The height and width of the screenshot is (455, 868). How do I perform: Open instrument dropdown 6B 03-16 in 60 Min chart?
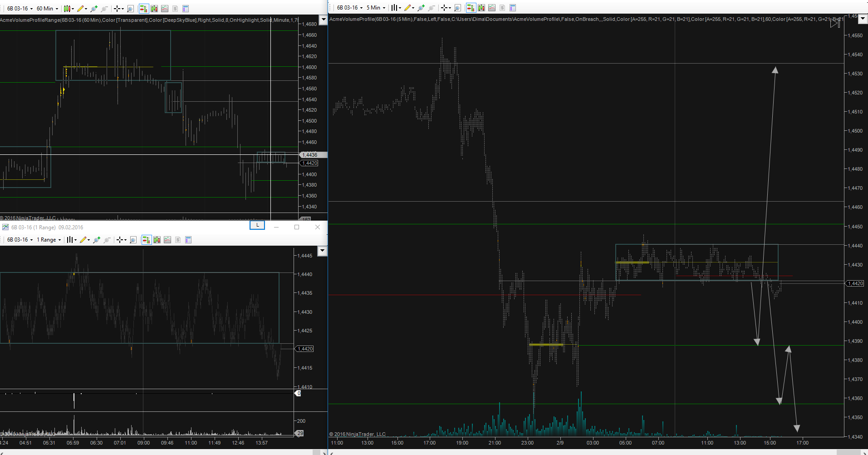(x=20, y=9)
